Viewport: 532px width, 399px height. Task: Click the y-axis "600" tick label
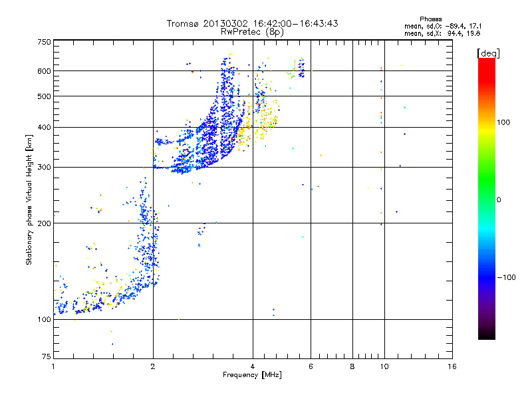coord(44,71)
